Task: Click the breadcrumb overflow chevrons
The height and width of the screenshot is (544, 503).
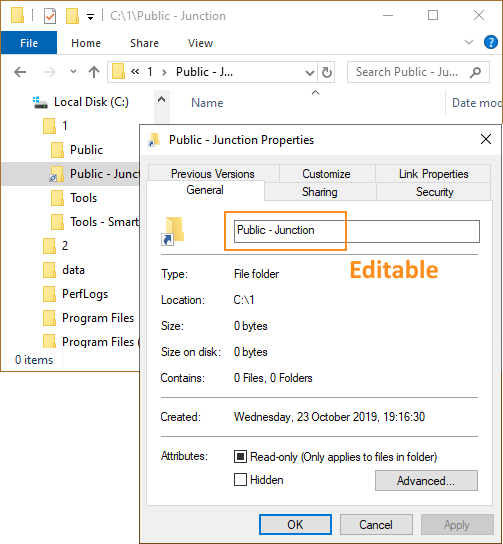Action: point(135,72)
